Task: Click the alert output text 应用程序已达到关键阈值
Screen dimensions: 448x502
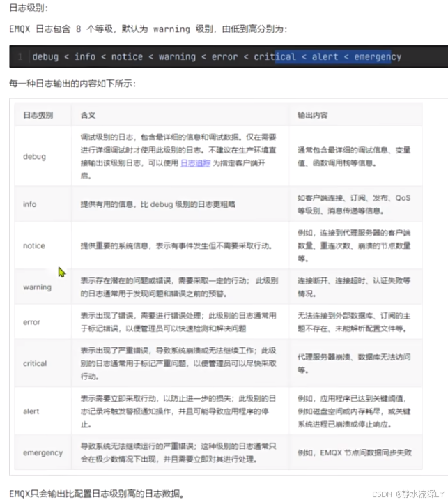Action: [363, 399]
